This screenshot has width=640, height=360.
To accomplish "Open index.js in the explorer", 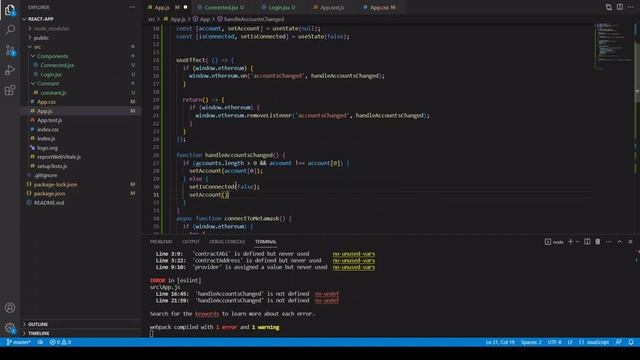I will [46, 138].
